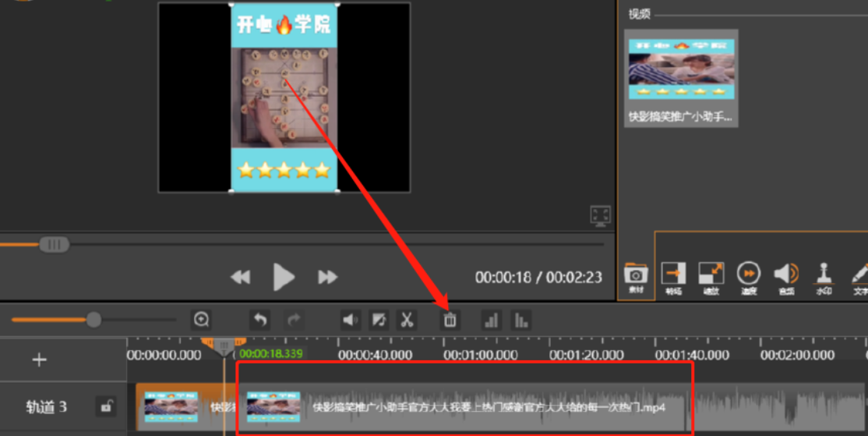This screenshot has height=436, width=868.
Task: Add a new track with plus button
Action: click(x=39, y=360)
